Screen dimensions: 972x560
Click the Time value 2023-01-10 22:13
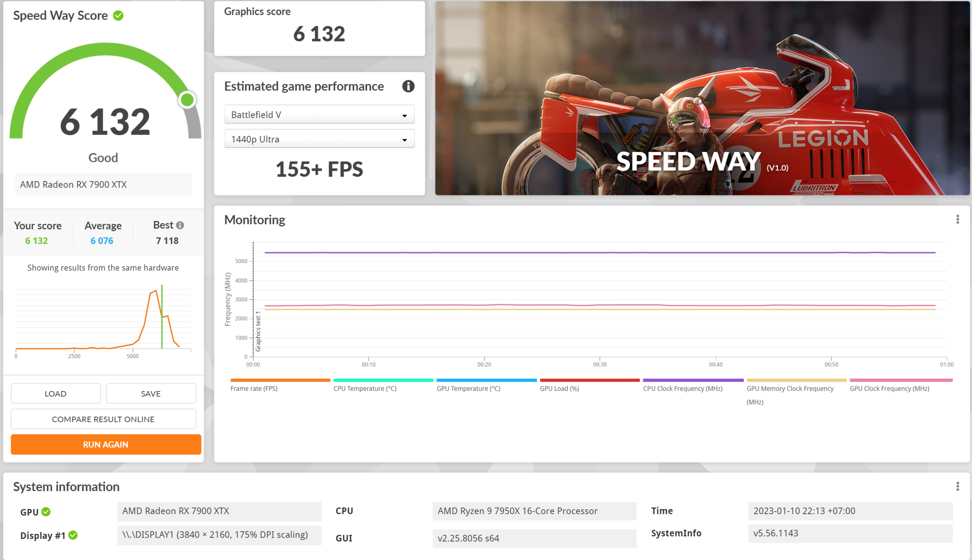click(x=850, y=511)
